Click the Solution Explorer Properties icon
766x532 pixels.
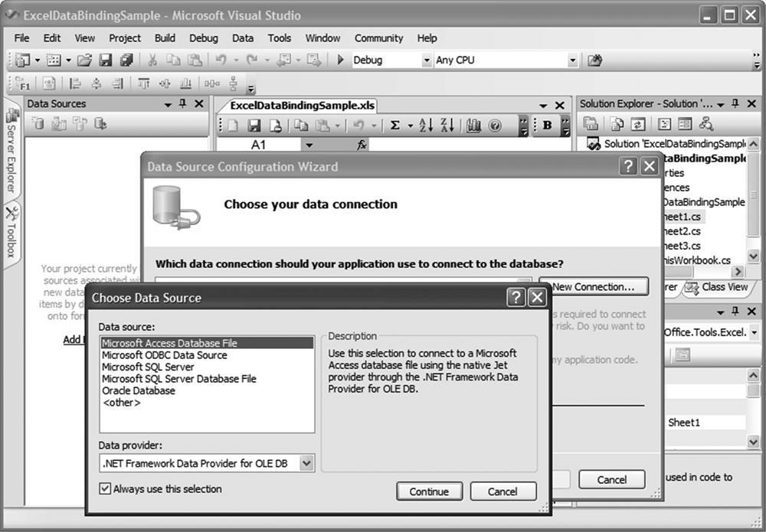point(591,124)
